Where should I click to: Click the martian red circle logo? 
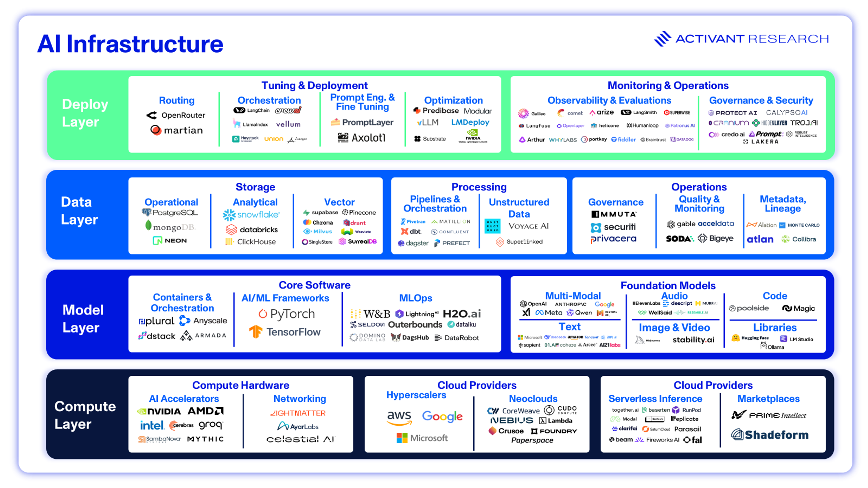(156, 130)
